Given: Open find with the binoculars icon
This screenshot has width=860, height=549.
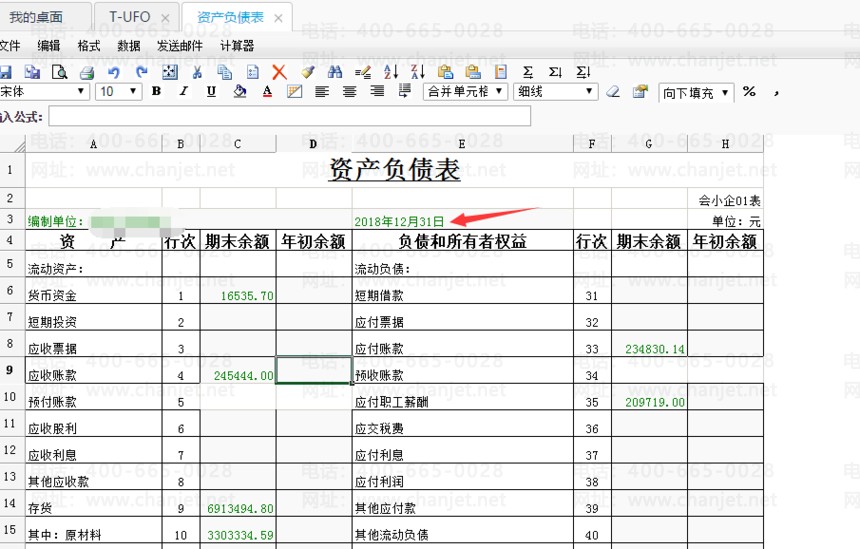Looking at the screenshot, I should pos(335,72).
